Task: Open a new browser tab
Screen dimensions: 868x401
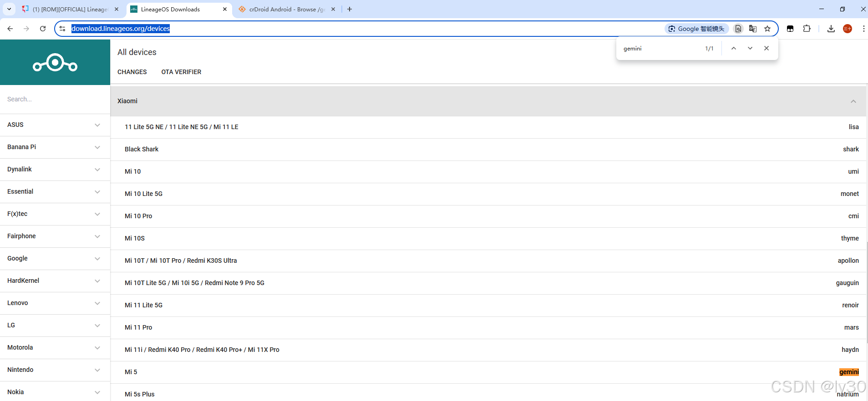Action: (x=350, y=9)
